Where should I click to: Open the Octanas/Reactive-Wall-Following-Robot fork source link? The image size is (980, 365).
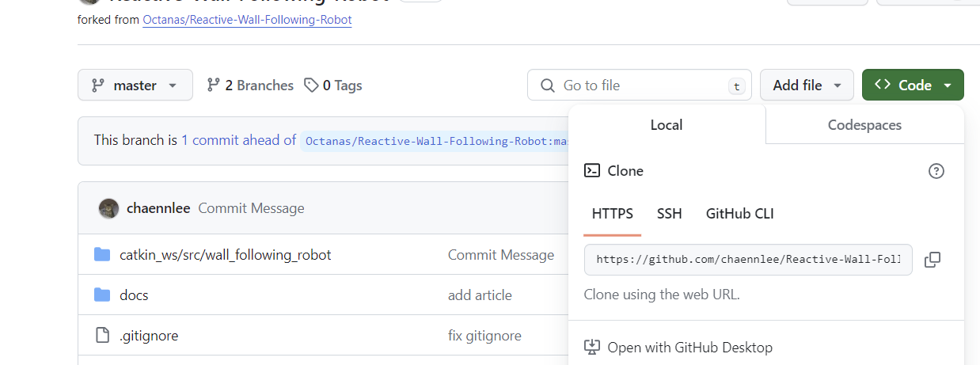pos(247,20)
